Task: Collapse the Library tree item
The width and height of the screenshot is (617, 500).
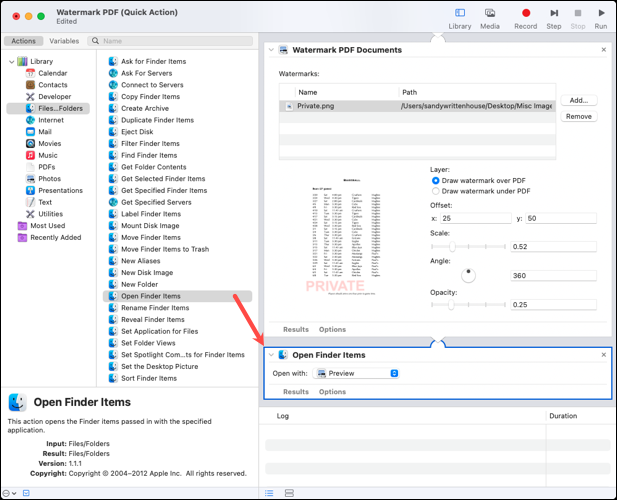Action: click(x=11, y=62)
